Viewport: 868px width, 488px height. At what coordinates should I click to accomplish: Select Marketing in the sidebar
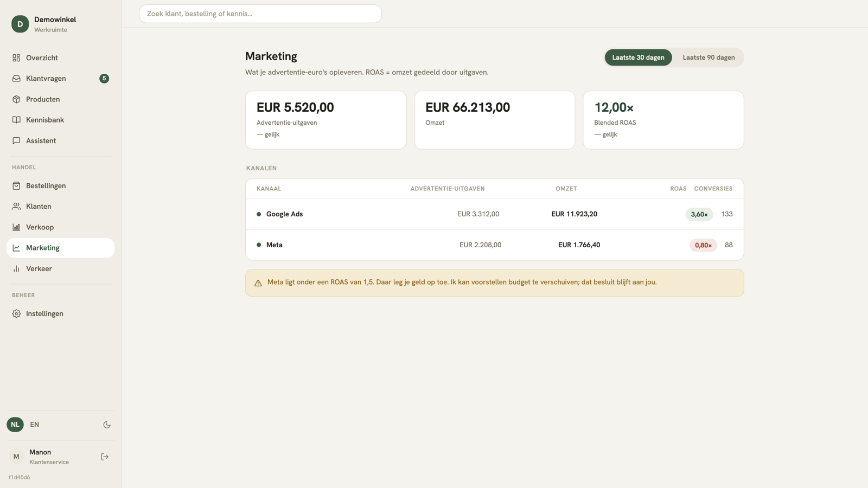[60, 248]
